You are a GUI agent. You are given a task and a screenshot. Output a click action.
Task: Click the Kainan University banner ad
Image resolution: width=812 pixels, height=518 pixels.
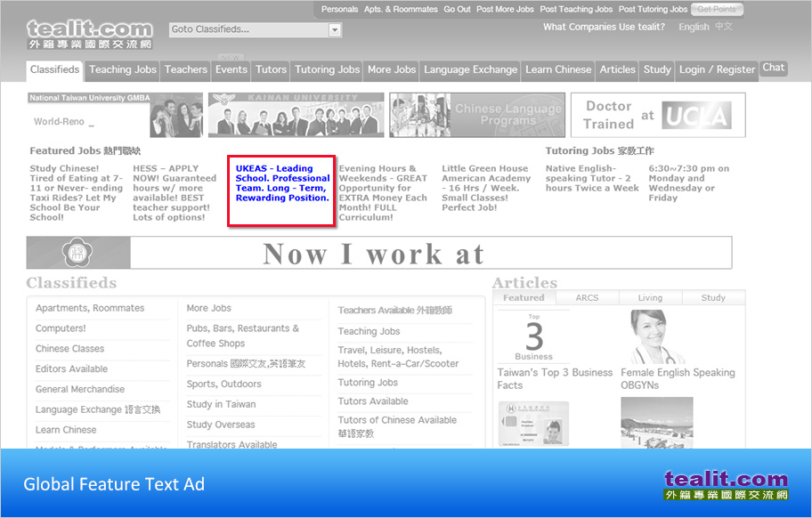(296, 115)
